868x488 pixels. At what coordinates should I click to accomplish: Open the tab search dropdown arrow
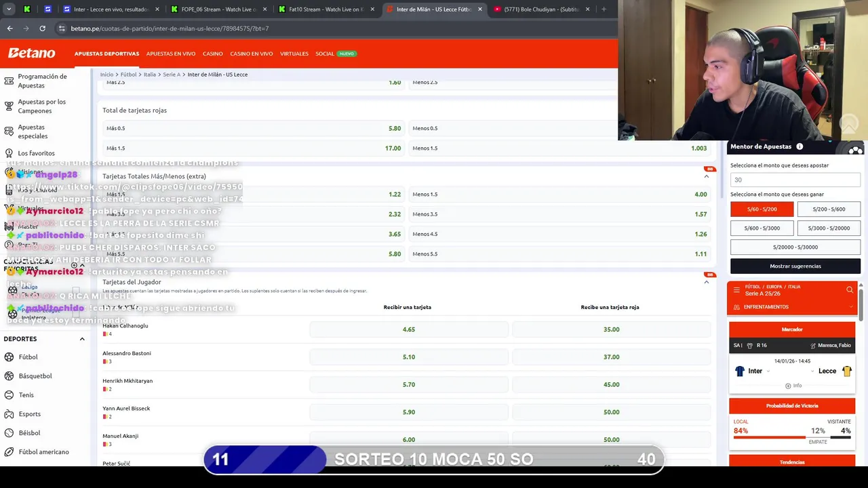(9, 9)
